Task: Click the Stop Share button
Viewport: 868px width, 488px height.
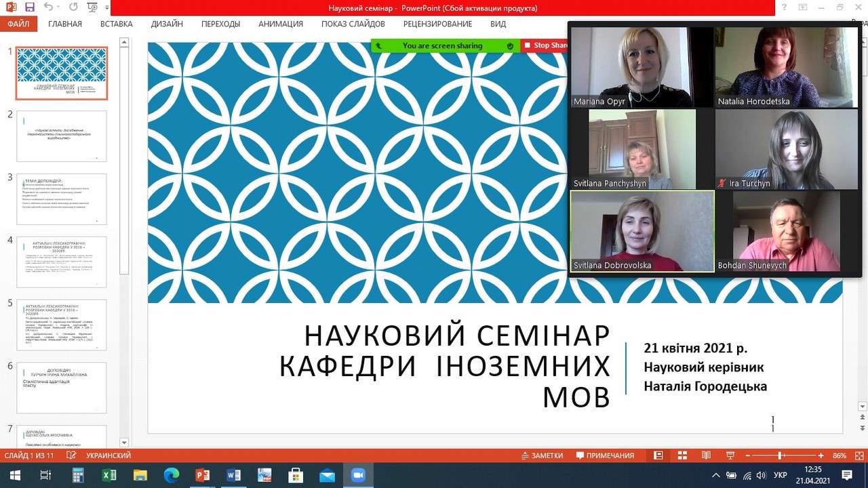Action: click(x=547, y=45)
